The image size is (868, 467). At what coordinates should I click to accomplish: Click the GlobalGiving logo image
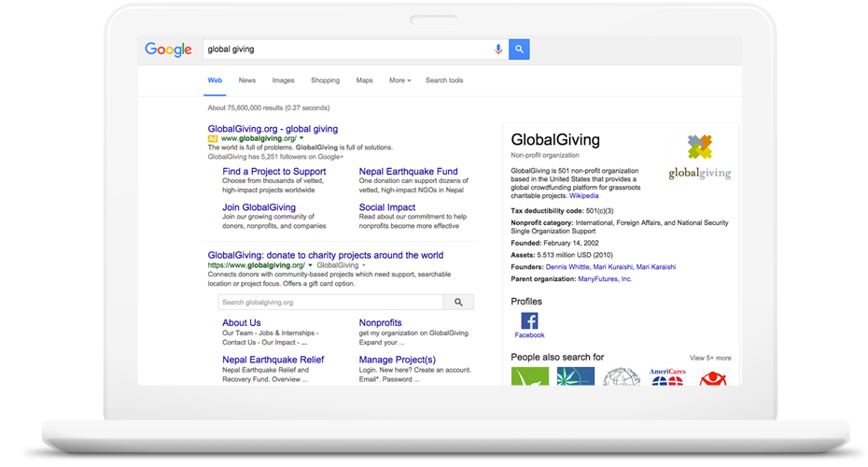coord(699,156)
